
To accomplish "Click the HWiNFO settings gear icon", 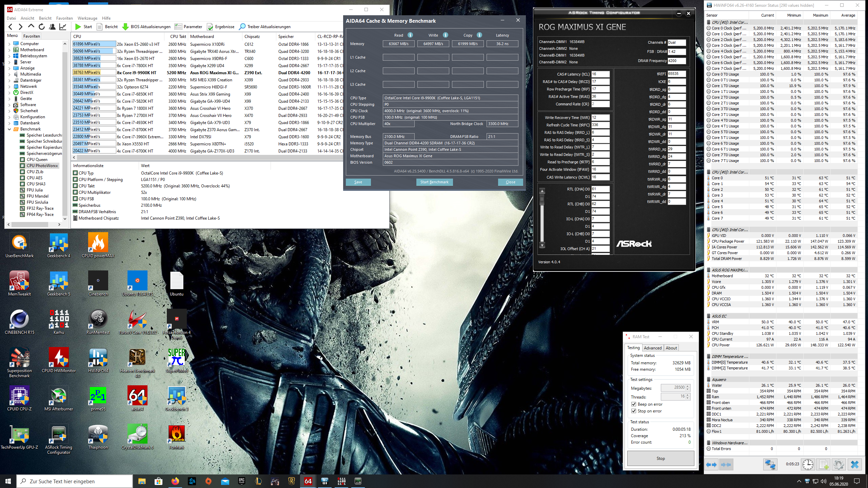I will [839, 464].
